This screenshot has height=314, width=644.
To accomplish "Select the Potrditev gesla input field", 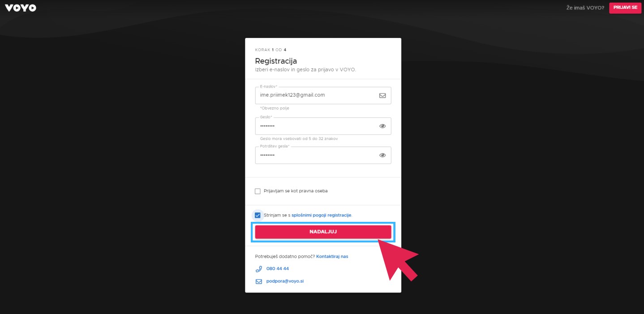I will (313, 155).
